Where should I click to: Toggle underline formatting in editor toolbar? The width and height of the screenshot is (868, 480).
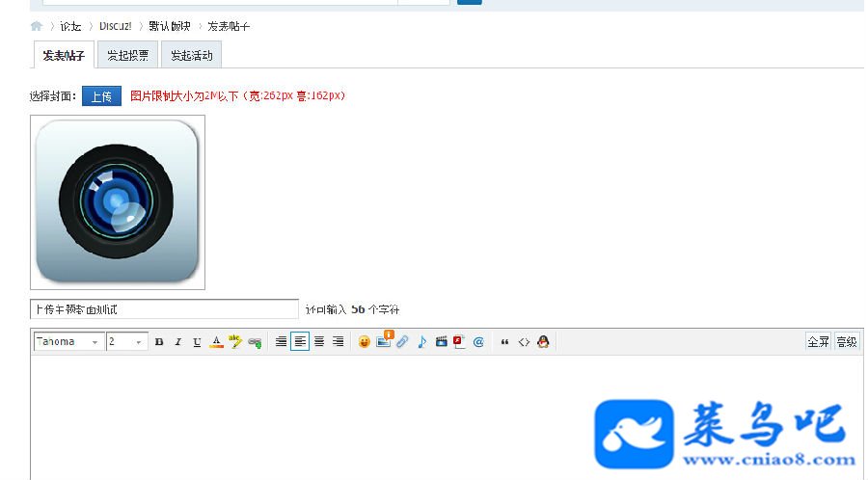click(197, 342)
